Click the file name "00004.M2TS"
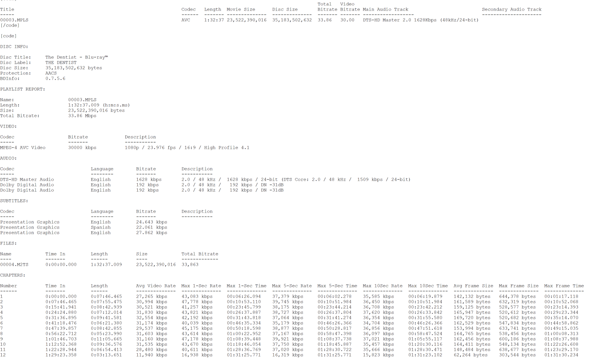Screen dimensions: 594x364 14,264
